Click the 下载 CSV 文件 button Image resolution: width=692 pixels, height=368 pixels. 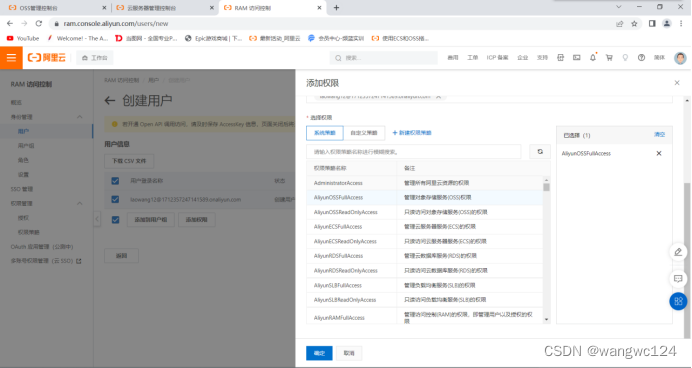[129, 161]
